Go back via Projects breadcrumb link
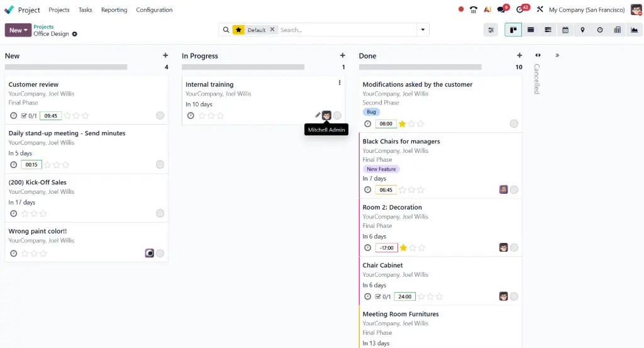 tap(43, 26)
